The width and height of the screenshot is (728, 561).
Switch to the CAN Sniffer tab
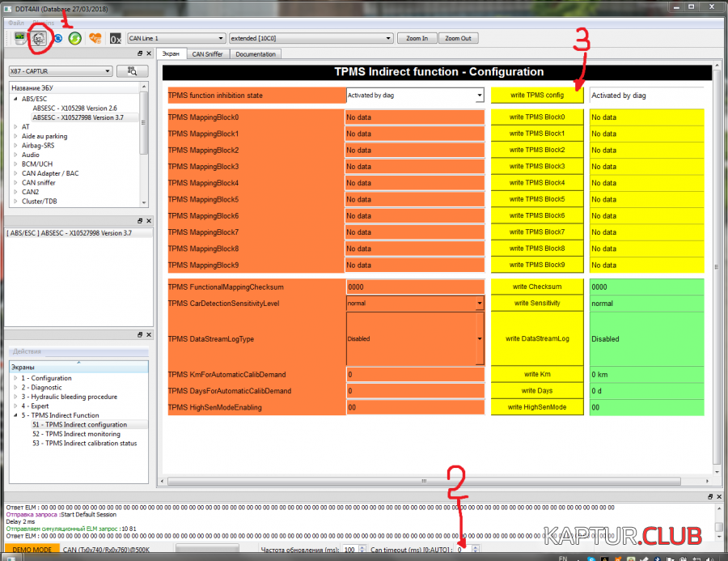coord(208,54)
